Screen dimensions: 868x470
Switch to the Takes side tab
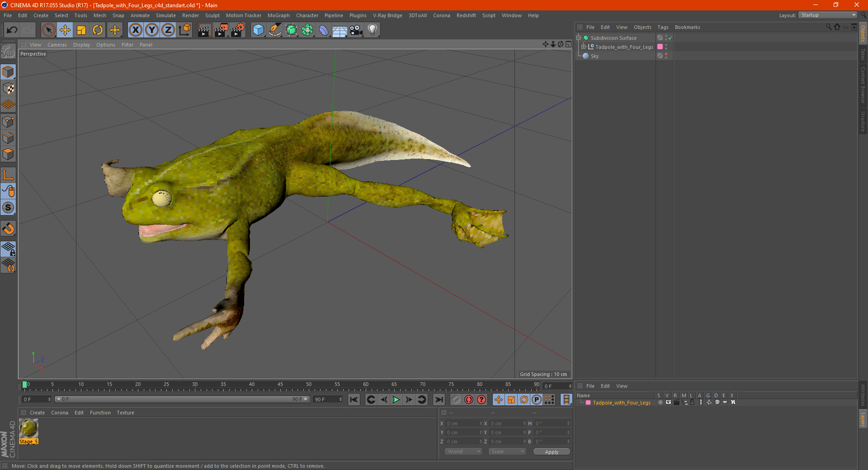coord(863,54)
